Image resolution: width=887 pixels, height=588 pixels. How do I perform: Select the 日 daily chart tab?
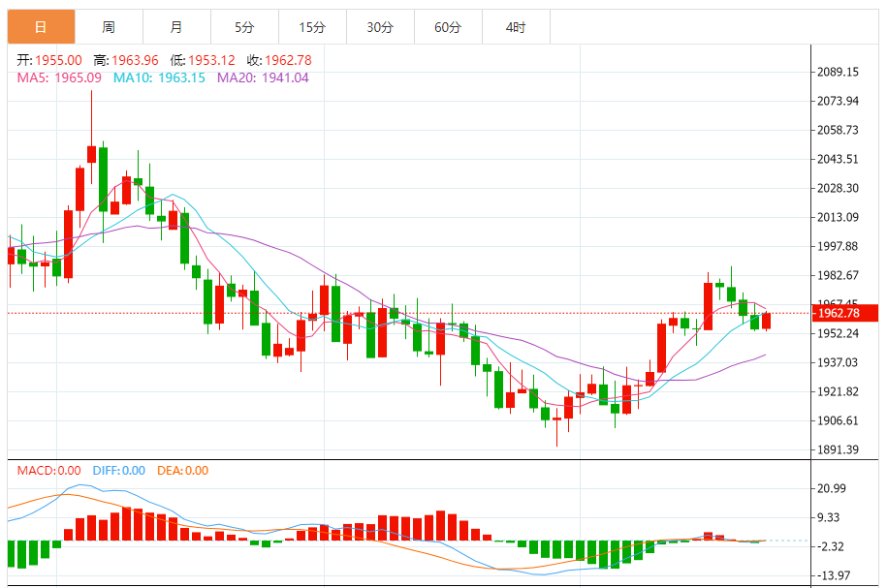41,26
